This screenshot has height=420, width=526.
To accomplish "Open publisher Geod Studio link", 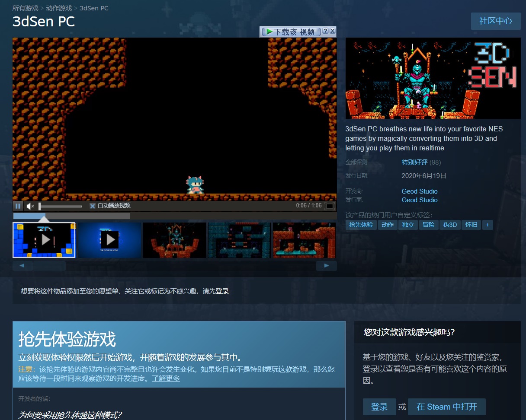I will tap(420, 200).
